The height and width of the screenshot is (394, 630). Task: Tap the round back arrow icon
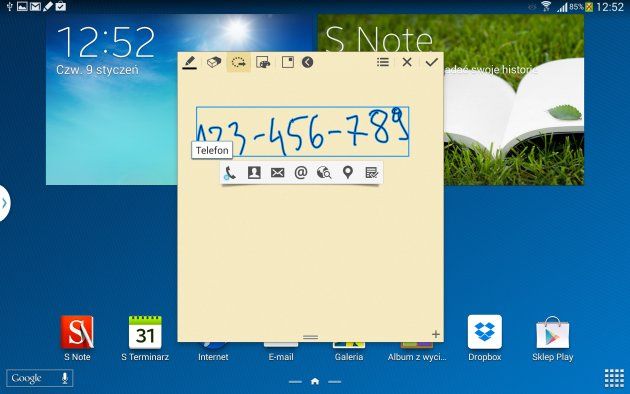[307, 62]
